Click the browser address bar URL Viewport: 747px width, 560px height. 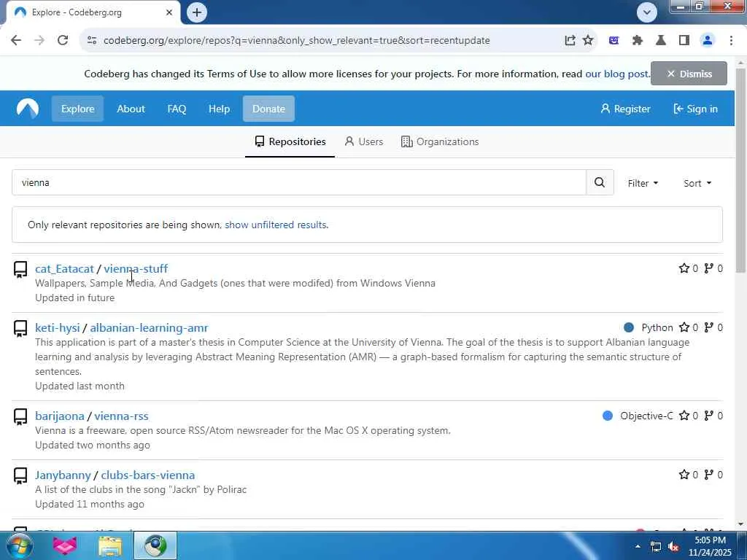(x=296, y=41)
